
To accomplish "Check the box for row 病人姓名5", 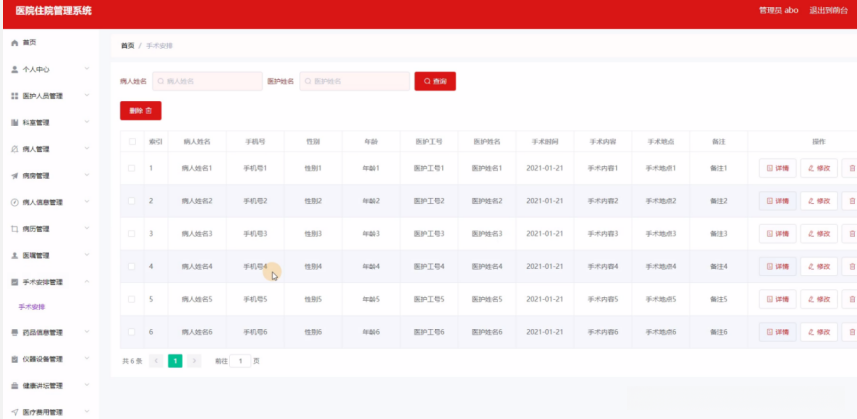I will (x=132, y=299).
